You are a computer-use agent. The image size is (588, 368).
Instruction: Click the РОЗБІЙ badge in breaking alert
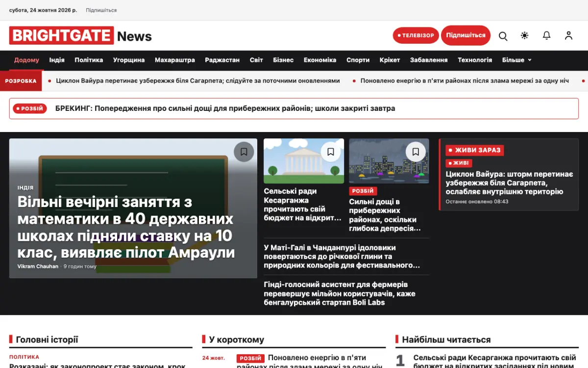pos(30,108)
